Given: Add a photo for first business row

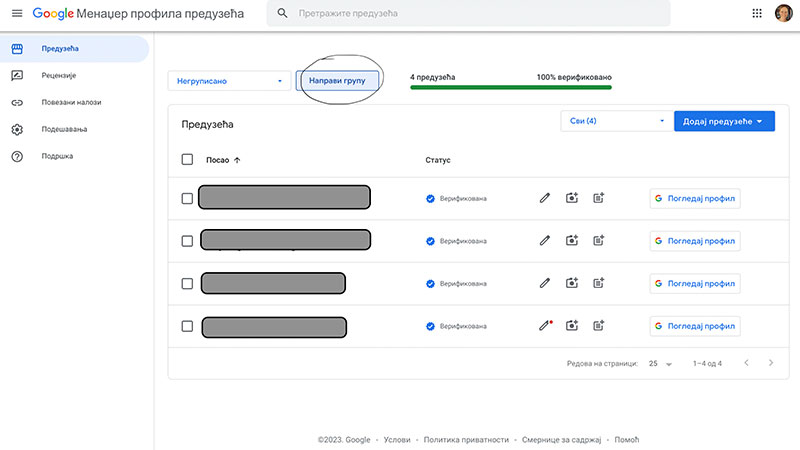Looking at the screenshot, I should point(572,198).
